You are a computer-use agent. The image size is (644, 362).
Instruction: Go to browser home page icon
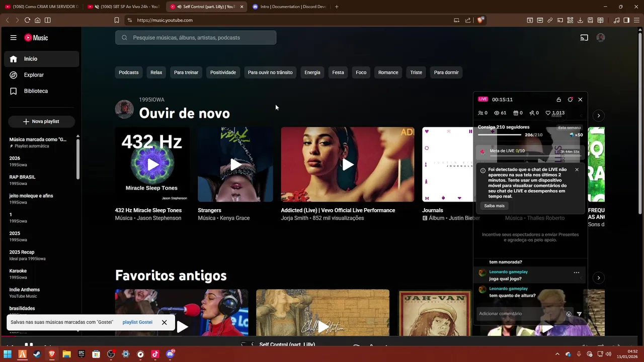37,20
